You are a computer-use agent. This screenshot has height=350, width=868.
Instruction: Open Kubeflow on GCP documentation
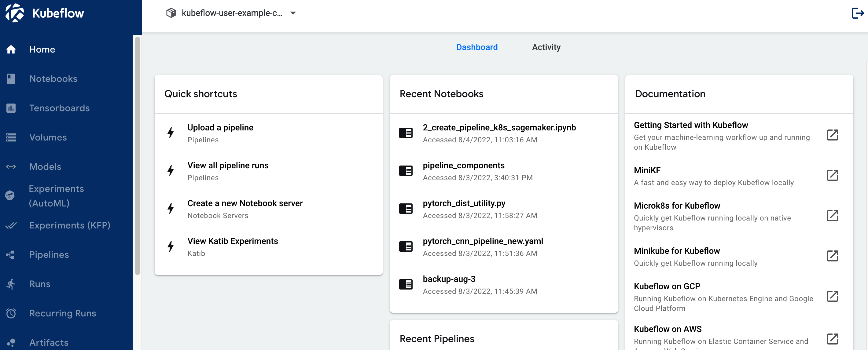pyautogui.click(x=739, y=297)
